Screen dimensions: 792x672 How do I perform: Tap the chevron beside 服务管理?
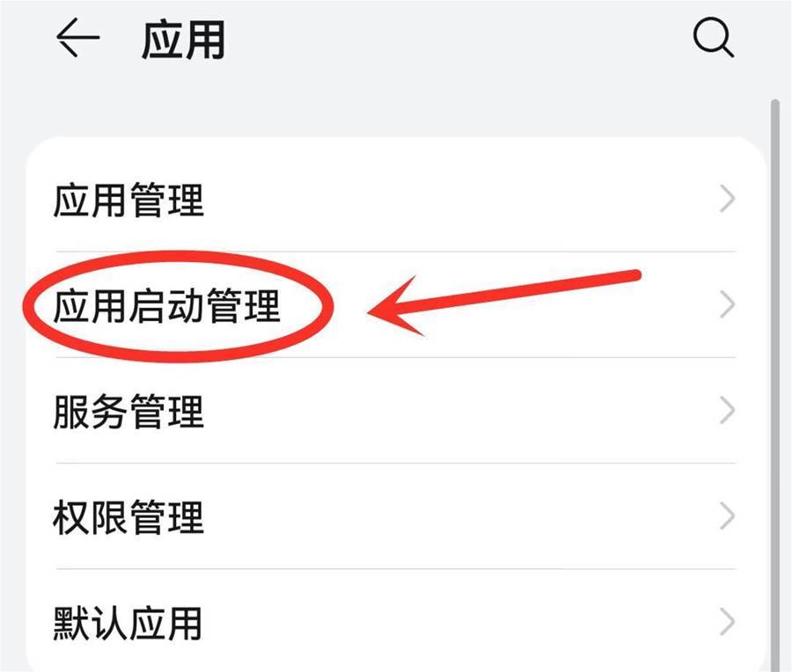point(727,411)
